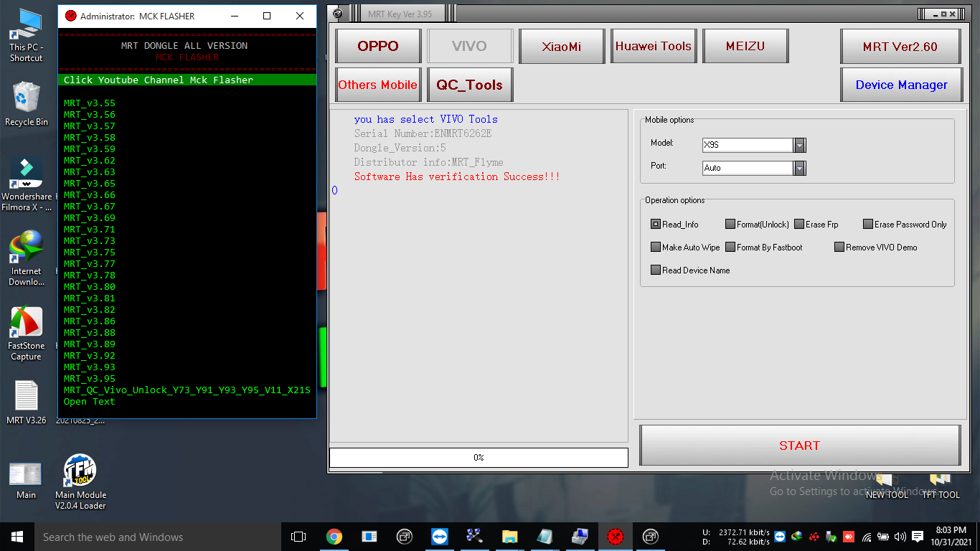Tick the Format(Unlock) checkbox

coord(730,225)
